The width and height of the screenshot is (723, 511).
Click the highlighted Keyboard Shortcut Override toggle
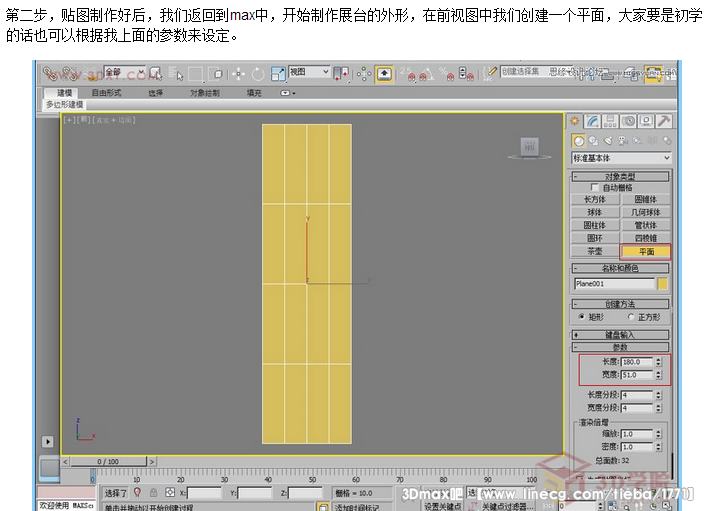coord(384,74)
